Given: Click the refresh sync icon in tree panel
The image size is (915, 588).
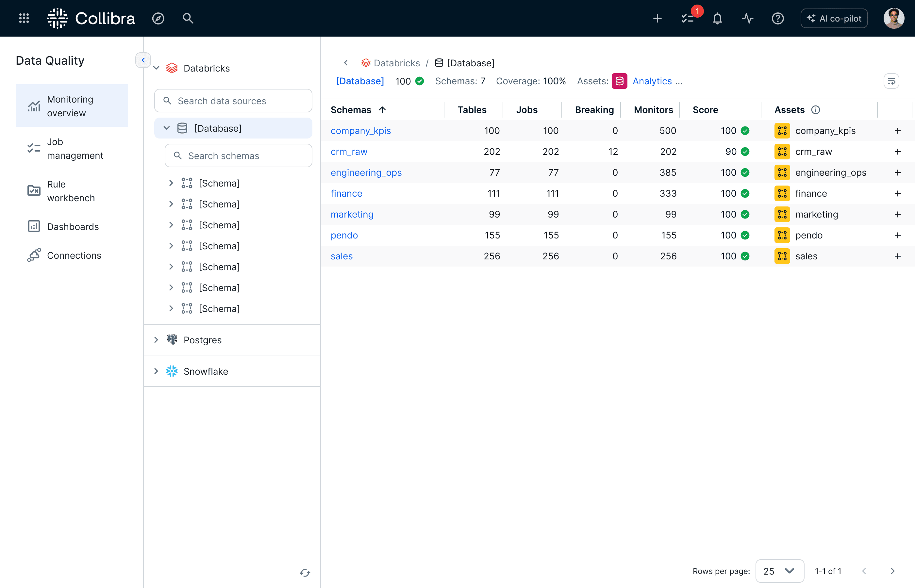Looking at the screenshot, I should (x=305, y=573).
